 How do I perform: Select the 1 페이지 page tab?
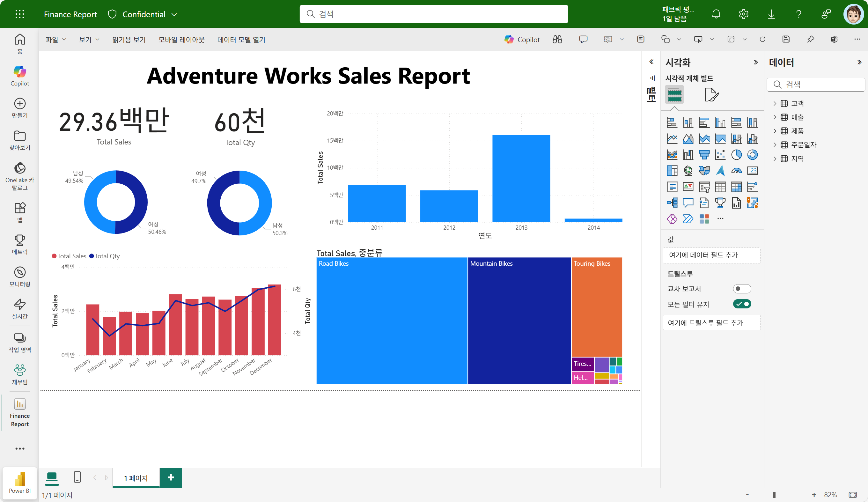pos(136,478)
